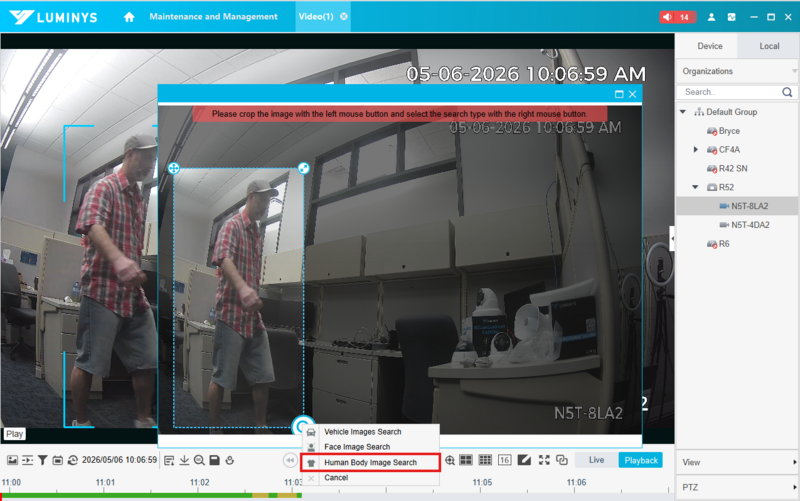Viewport: 800px width, 501px height.
Task: Select camera N5T-8LA2 in tree
Action: (x=749, y=206)
